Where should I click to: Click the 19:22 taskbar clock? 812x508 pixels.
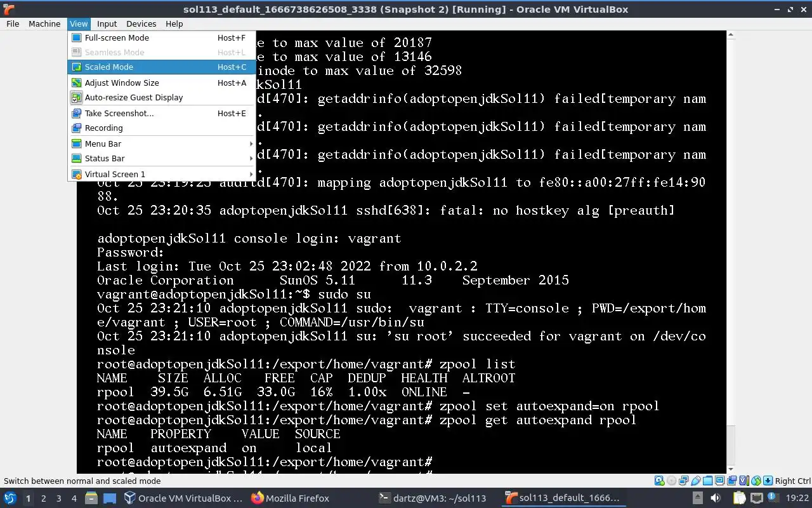pyautogui.click(x=797, y=498)
